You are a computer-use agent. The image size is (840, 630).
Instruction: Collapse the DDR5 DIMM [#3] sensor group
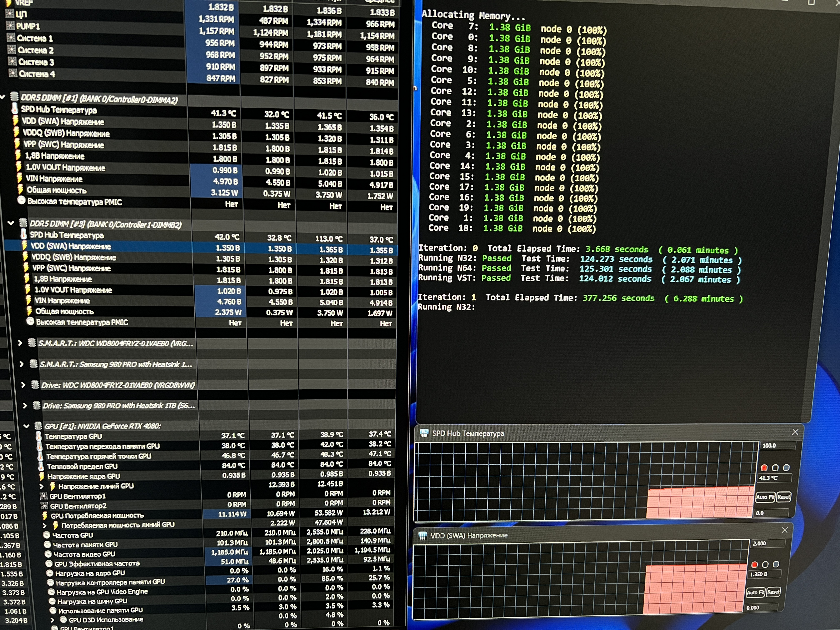[11, 223]
